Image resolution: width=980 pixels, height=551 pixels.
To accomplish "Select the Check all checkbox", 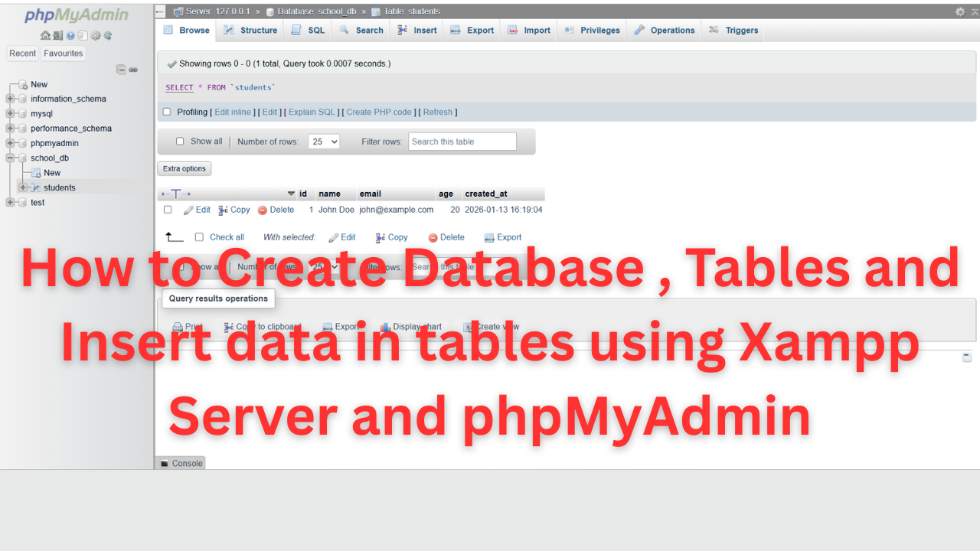I will pos(200,237).
